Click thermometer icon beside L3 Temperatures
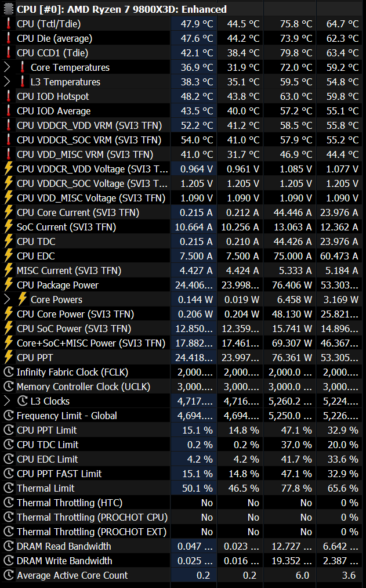The height and width of the screenshot is (588, 366). pos(22,82)
